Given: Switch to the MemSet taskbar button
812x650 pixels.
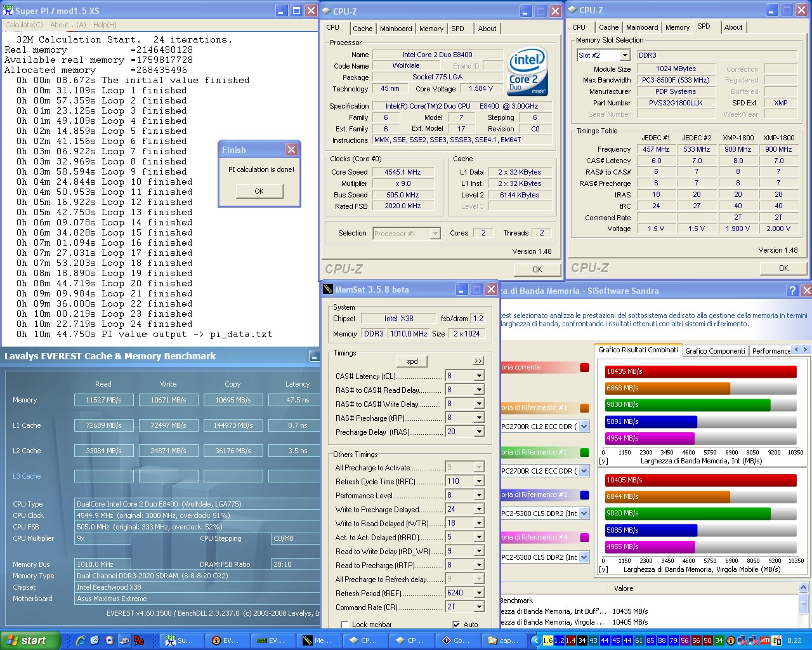Looking at the screenshot, I should 320,640.
